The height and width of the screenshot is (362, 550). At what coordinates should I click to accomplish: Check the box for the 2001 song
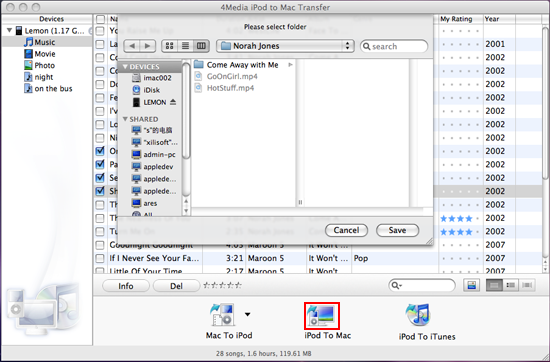coord(100,44)
